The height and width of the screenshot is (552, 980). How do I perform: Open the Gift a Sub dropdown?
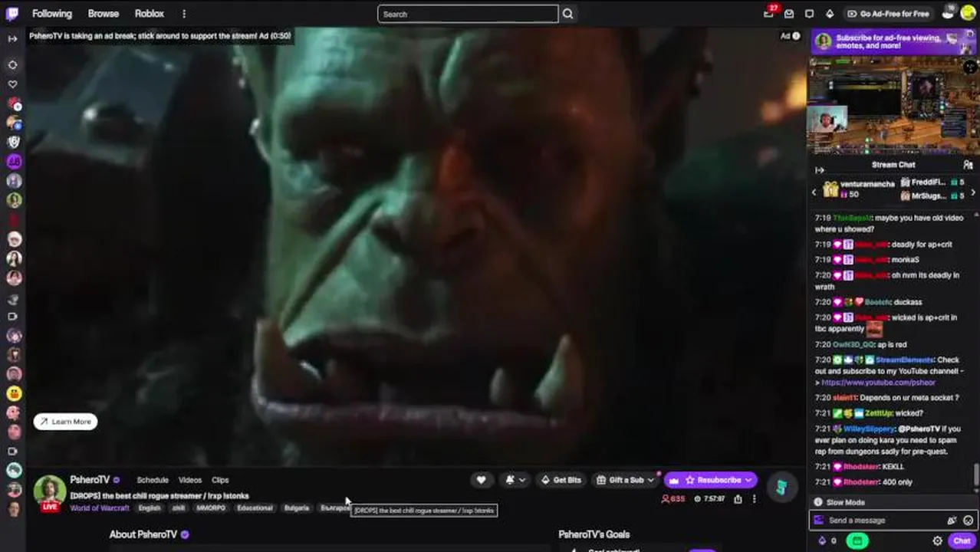626,480
